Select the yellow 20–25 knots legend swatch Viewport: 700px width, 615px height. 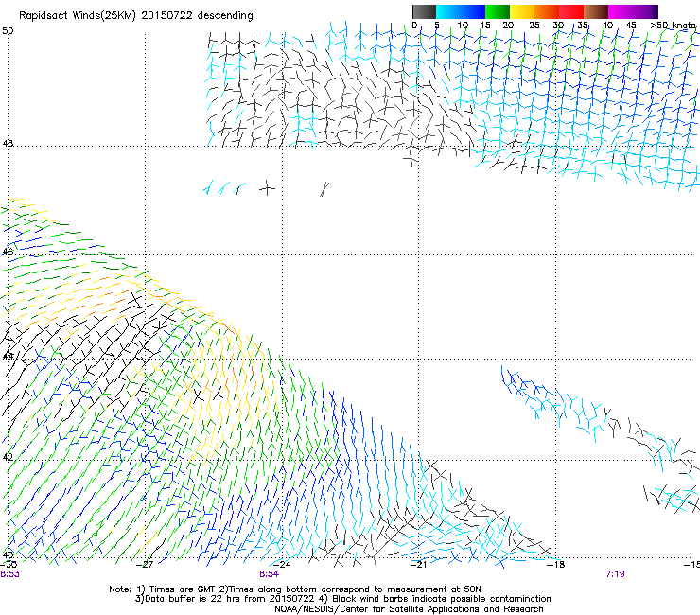pyautogui.click(x=522, y=11)
